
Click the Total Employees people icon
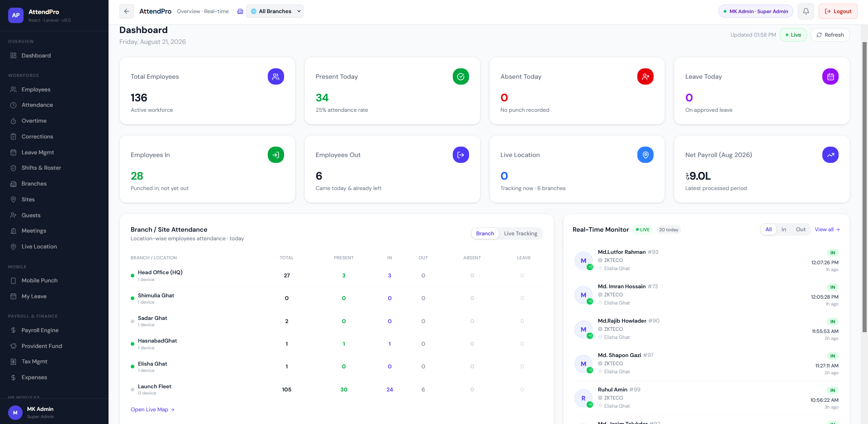(276, 76)
